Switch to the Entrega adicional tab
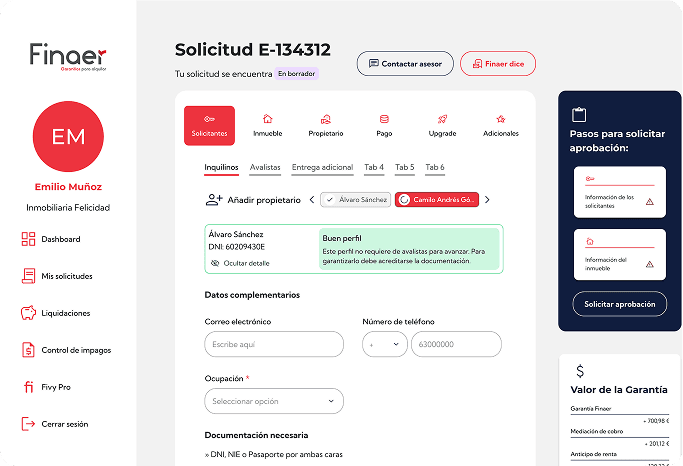 tap(322, 167)
